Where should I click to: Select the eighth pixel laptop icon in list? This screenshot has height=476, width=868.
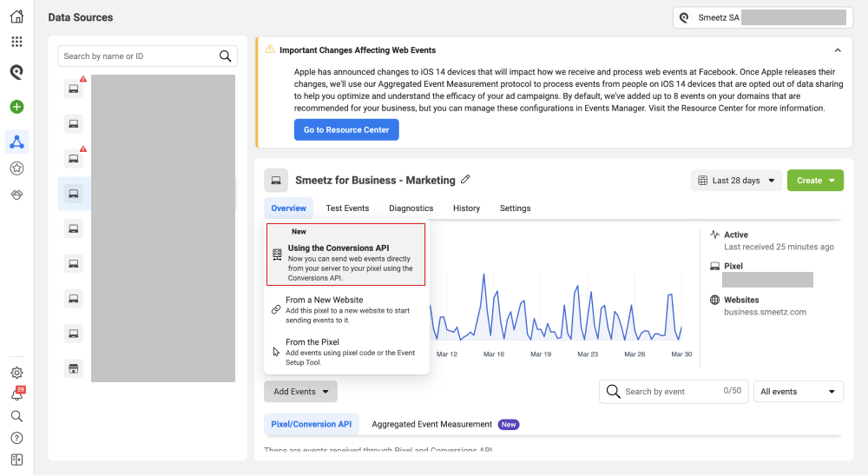pos(74,334)
